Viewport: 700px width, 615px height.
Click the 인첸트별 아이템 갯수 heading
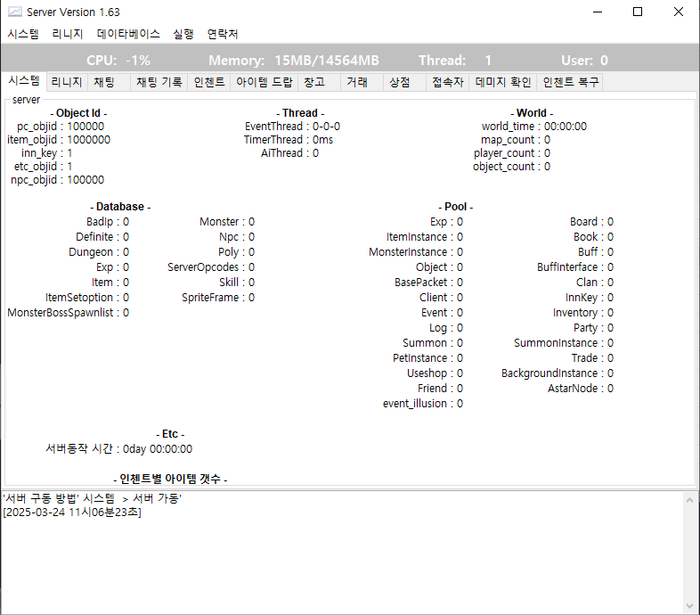point(170,480)
